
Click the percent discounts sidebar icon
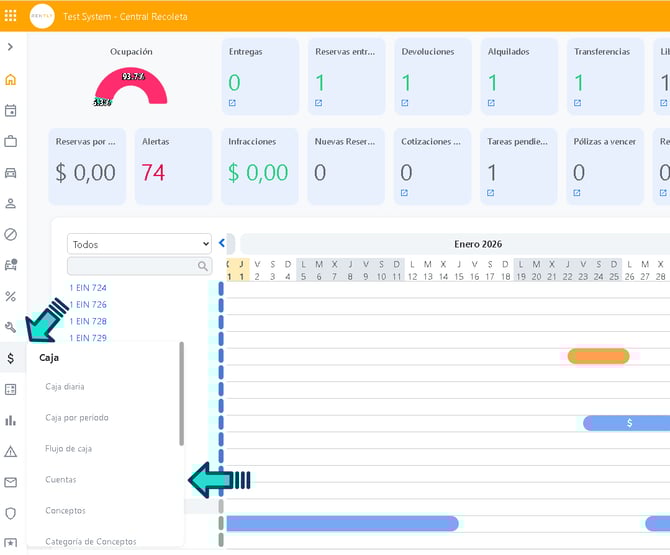11,296
